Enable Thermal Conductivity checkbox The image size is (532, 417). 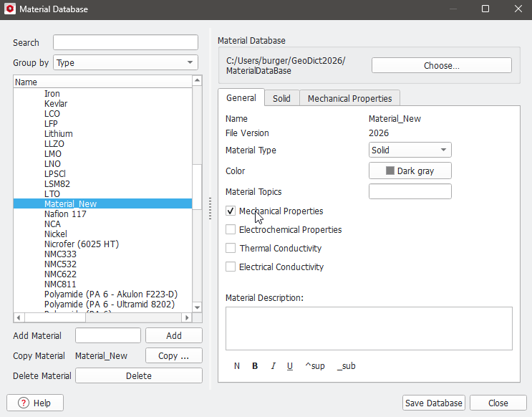[x=231, y=248]
